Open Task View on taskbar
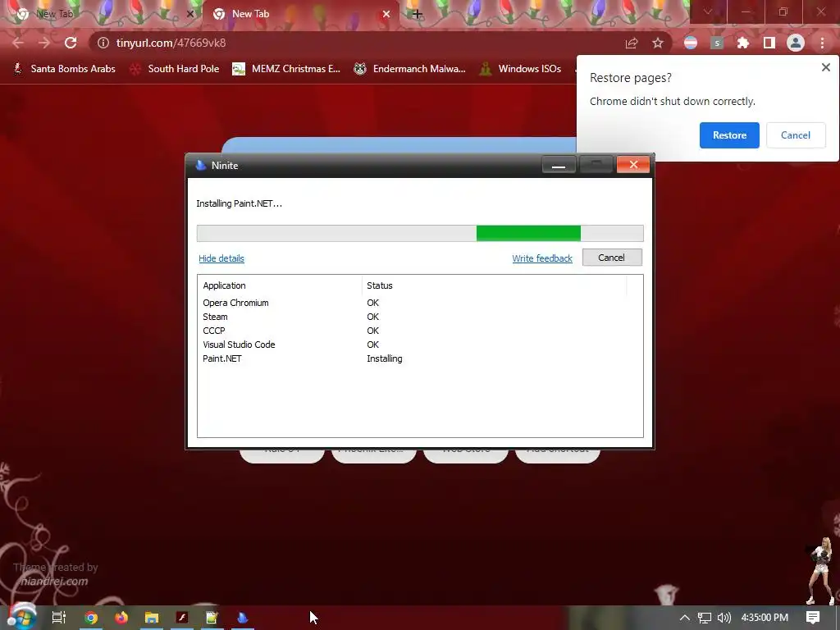840x630 pixels. click(x=59, y=618)
